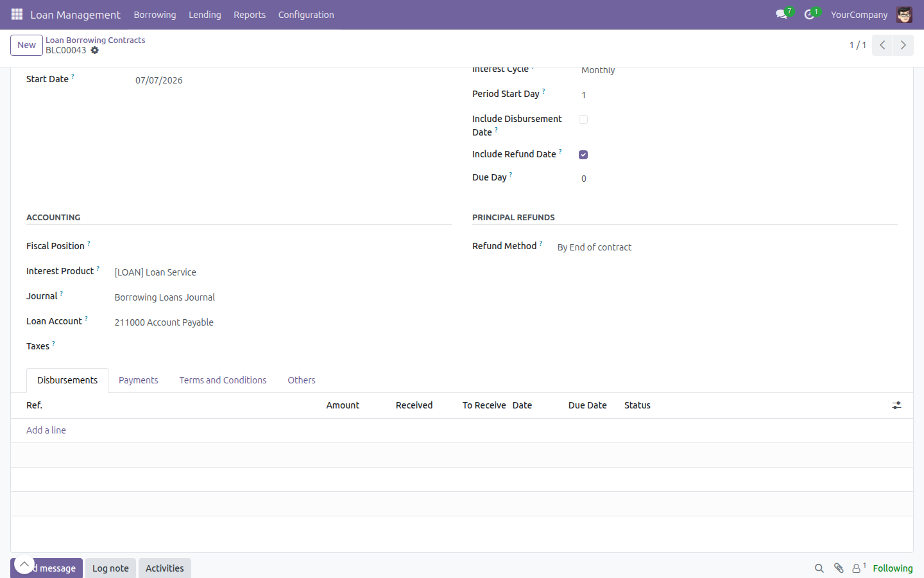Screen dimensions: 924x578
Task: Click the Following button
Action: point(893,568)
